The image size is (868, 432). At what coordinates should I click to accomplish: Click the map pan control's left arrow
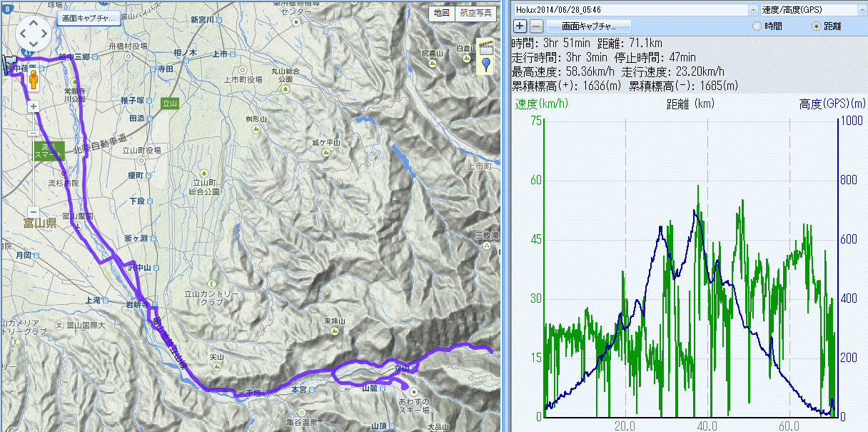click(22, 32)
